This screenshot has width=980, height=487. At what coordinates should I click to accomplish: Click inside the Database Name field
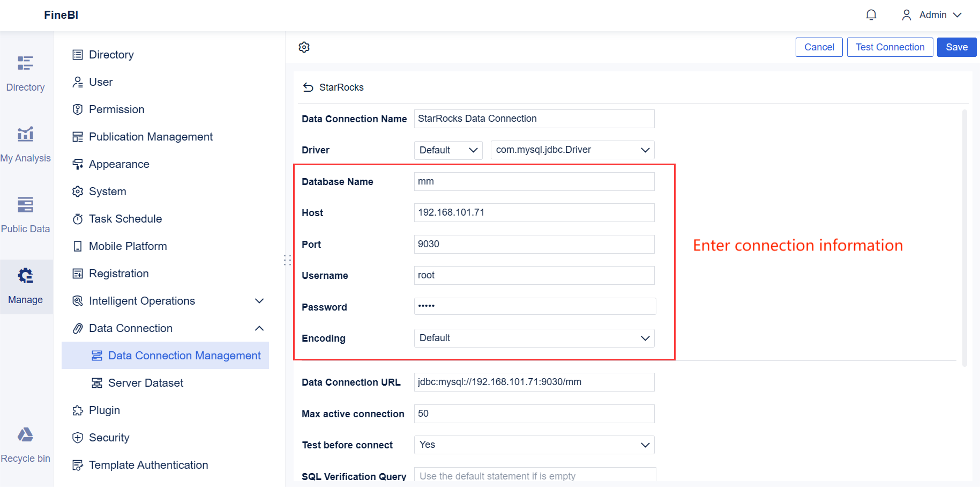click(x=534, y=181)
